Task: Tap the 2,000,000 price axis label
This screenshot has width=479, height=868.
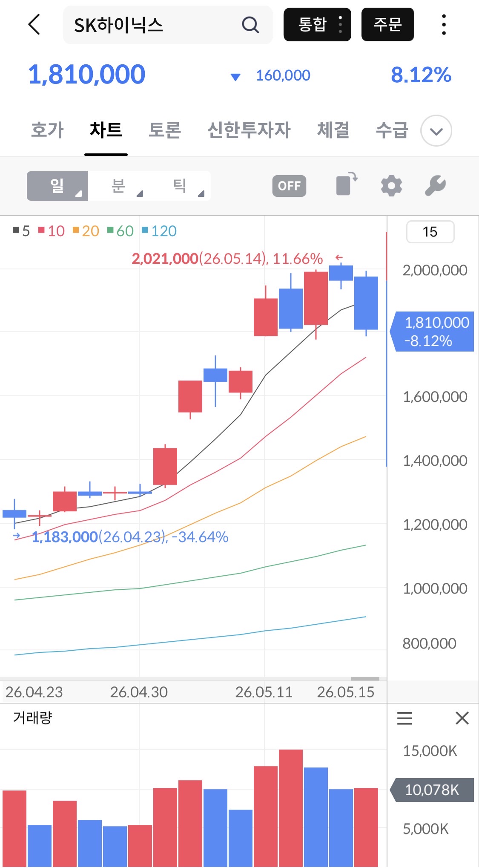Action: pyautogui.click(x=435, y=270)
